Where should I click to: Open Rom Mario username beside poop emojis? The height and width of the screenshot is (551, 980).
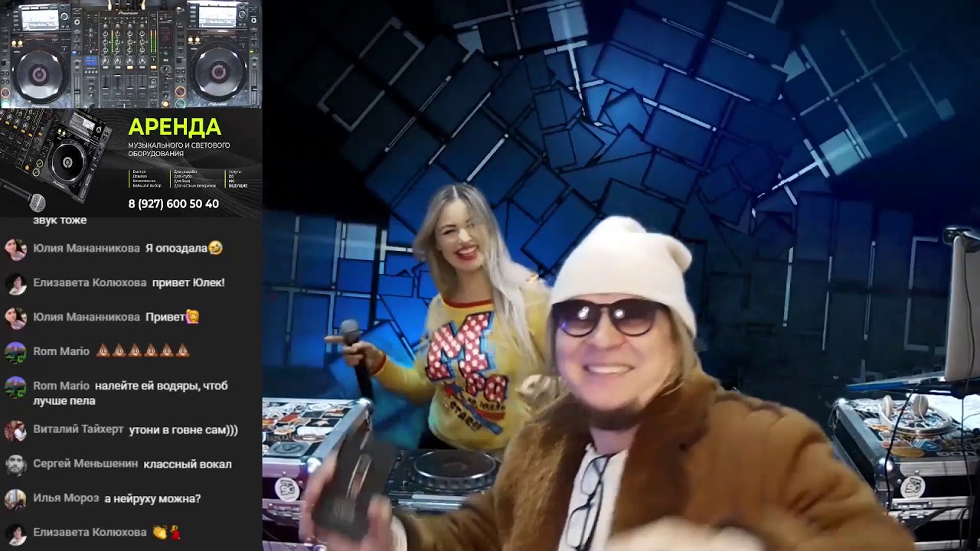[x=61, y=351]
